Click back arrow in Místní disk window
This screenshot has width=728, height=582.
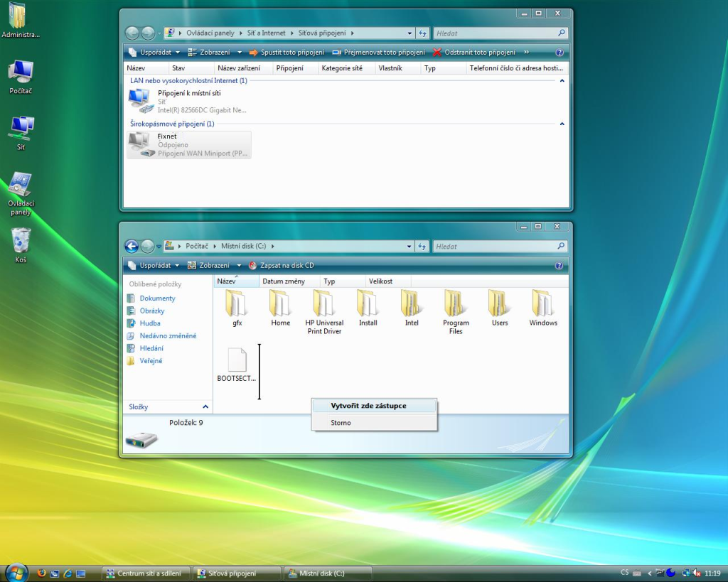tap(132, 246)
